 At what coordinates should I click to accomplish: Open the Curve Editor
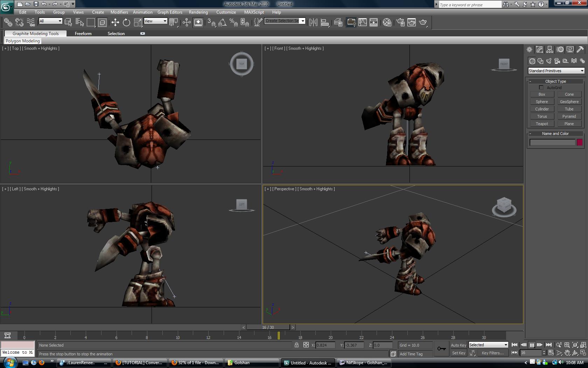click(x=363, y=22)
